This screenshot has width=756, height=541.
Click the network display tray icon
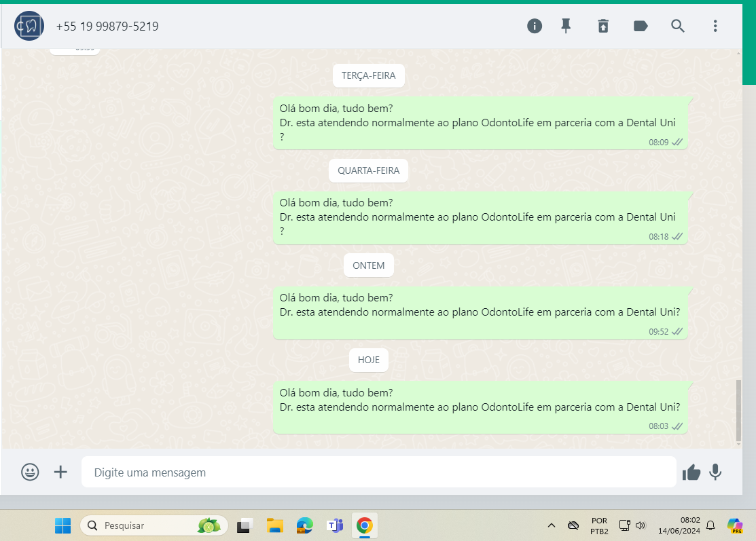pyautogui.click(x=624, y=525)
